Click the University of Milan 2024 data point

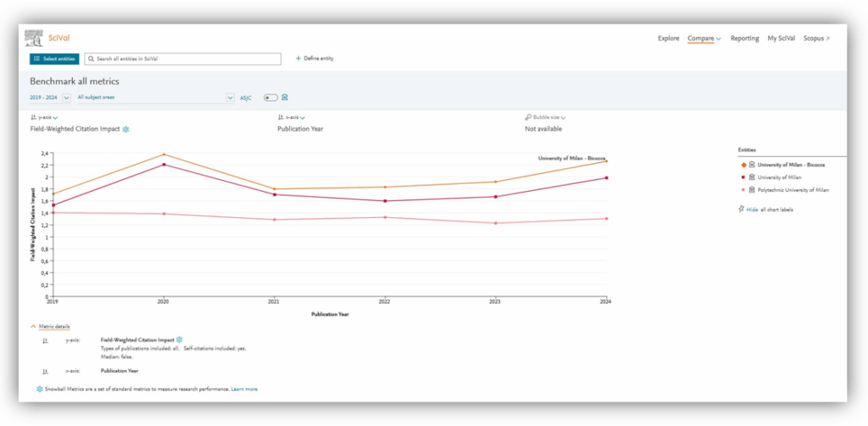[607, 178]
